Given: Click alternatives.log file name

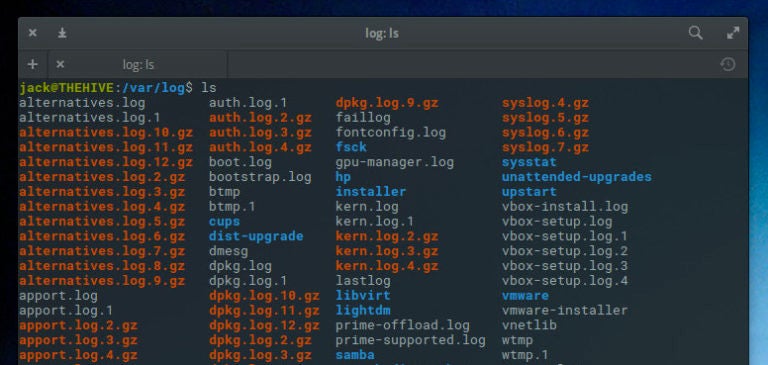Looking at the screenshot, I should (x=82, y=103).
